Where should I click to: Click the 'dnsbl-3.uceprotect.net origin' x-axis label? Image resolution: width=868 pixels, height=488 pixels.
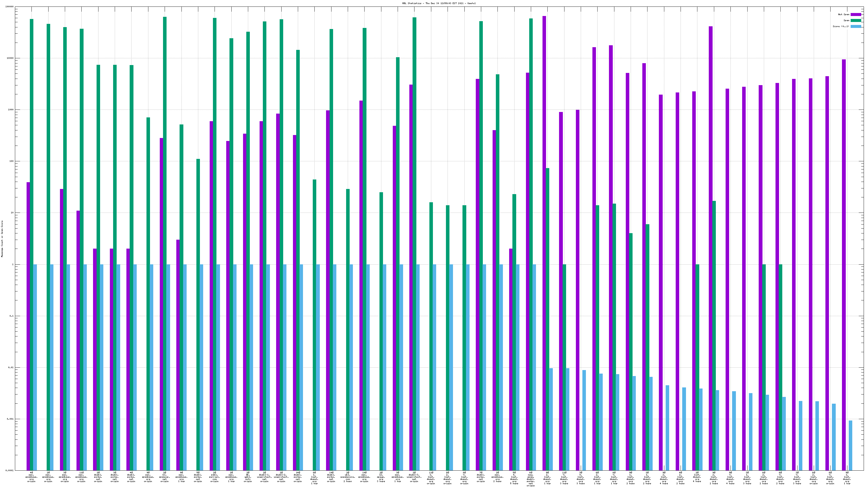(414, 477)
